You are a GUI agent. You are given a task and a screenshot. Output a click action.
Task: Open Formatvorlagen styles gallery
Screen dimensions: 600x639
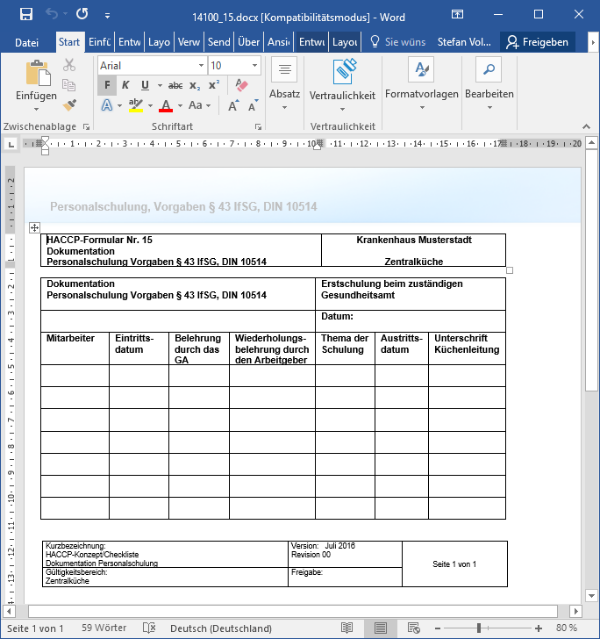(421, 70)
